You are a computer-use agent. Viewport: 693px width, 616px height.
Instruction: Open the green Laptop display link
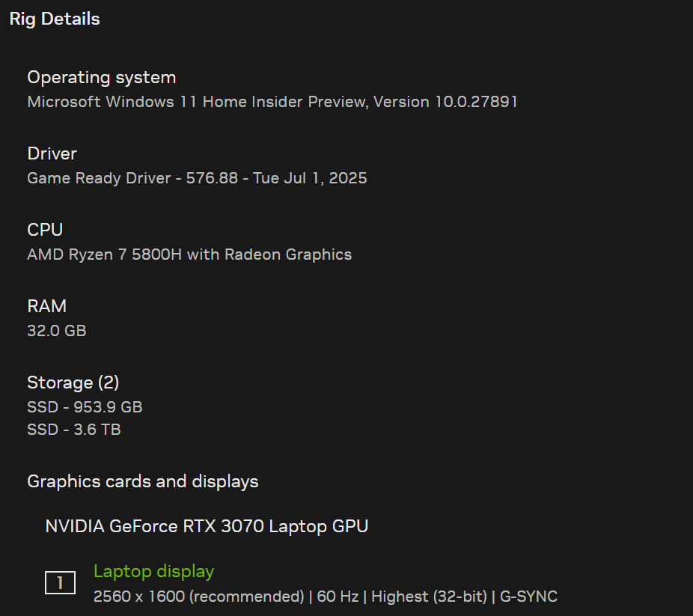153,571
